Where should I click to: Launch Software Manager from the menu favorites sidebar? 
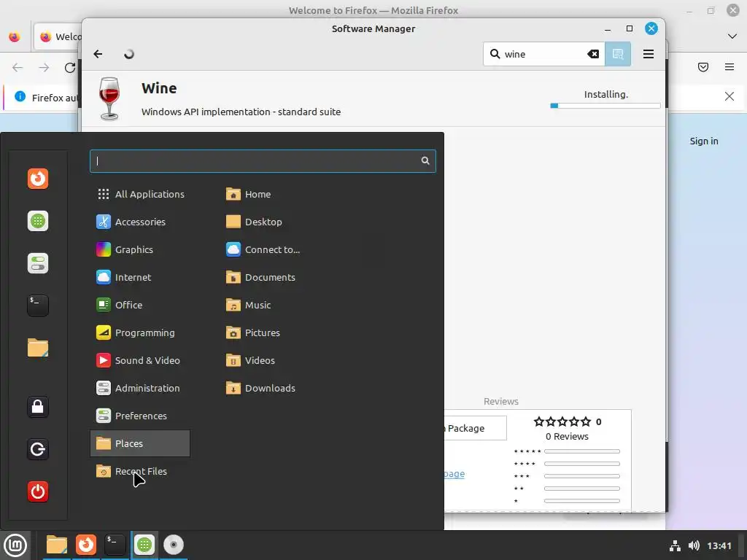pyautogui.click(x=38, y=221)
